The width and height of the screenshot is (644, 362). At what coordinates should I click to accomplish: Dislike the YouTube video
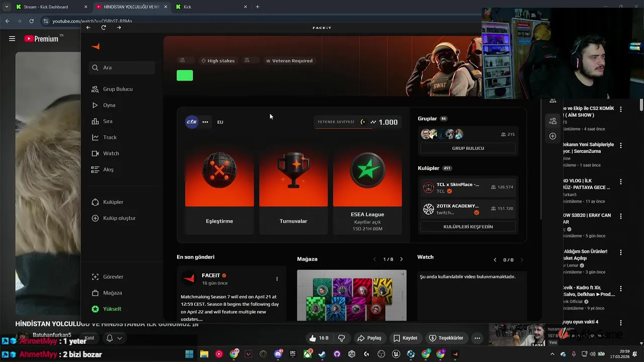[x=342, y=338]
